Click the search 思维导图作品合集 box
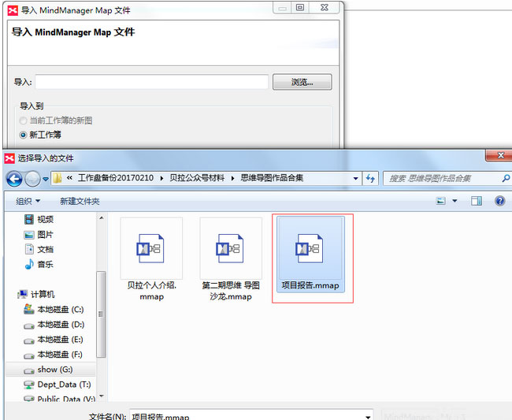Screen dimensions: 512x420 point(442,178)
